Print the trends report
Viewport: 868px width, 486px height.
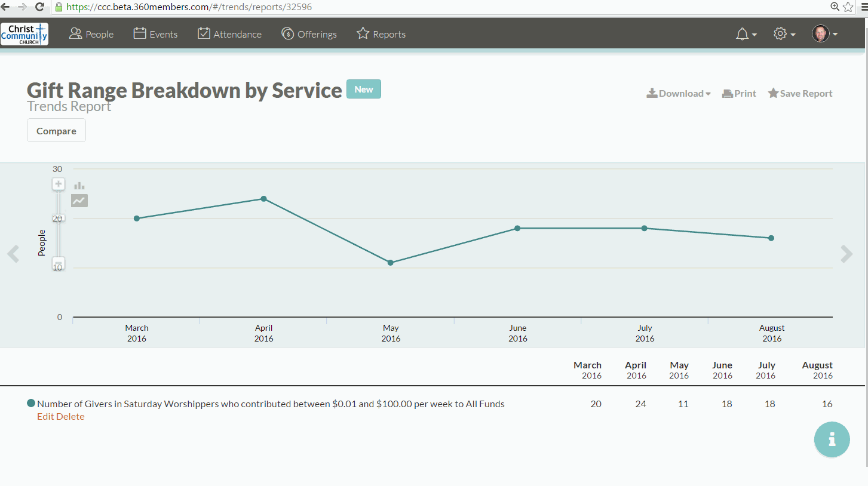tap(739, 94)
